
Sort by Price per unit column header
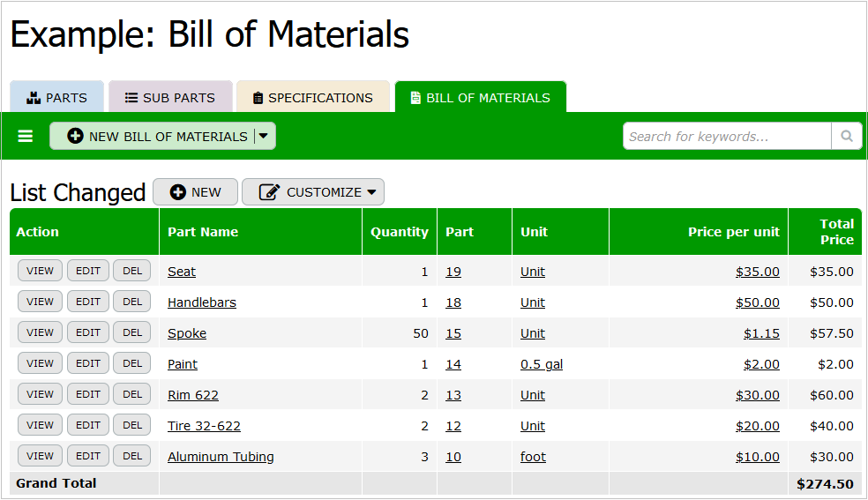733,232
